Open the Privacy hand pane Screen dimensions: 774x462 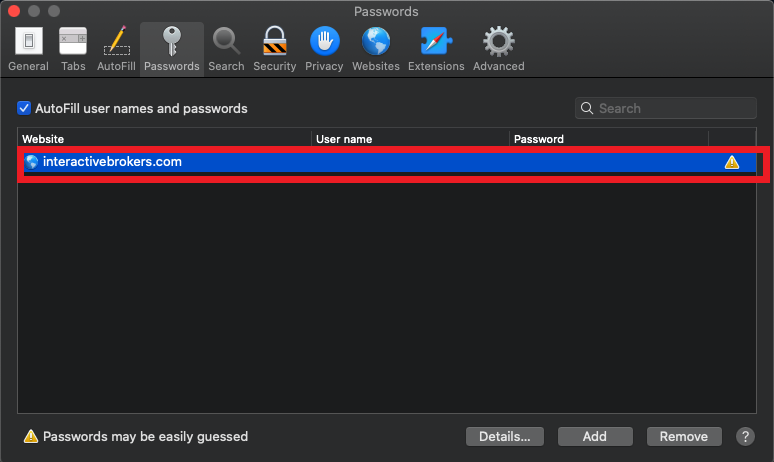click(324, 49)
